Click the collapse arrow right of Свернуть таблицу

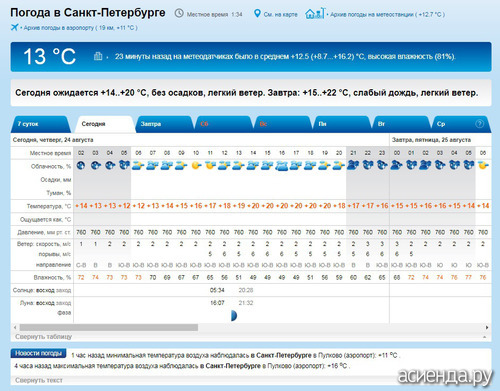point(484,337)
